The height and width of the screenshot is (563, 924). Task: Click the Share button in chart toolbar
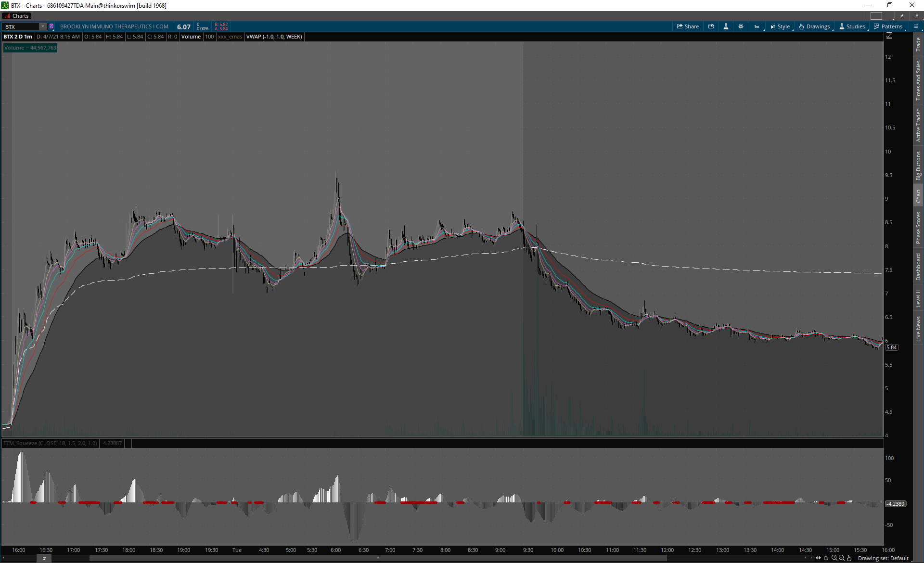tap(688, 26)
